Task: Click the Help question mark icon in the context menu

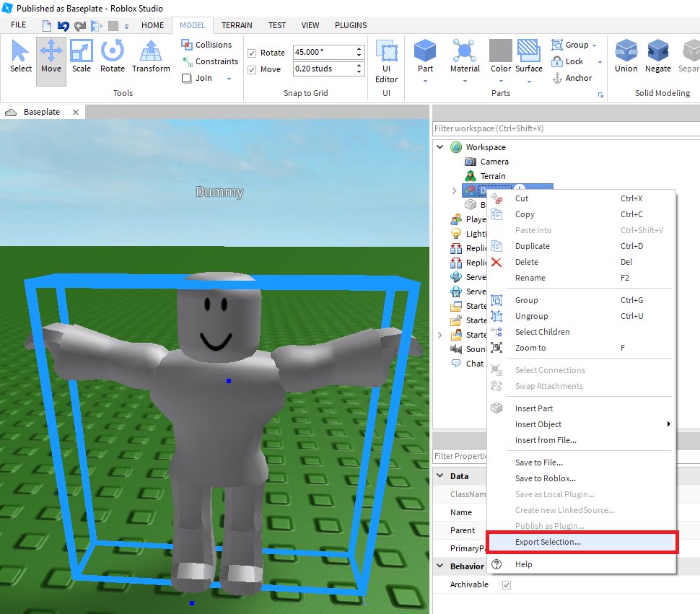Action: point(496,564)
